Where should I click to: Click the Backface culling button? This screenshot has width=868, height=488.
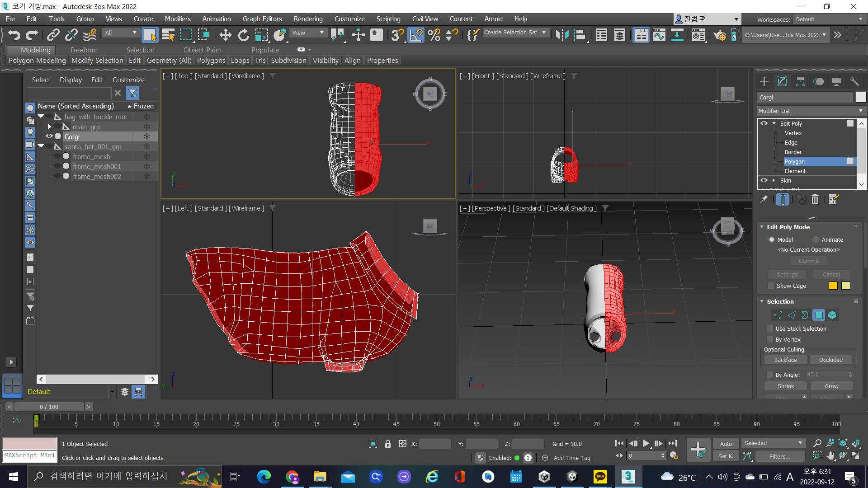tap(785, 360)
